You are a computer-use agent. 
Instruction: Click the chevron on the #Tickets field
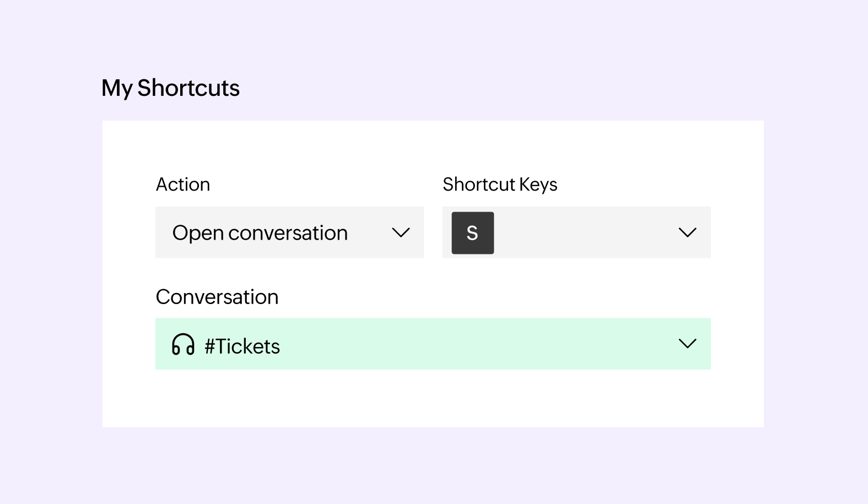tap(687, 343)
